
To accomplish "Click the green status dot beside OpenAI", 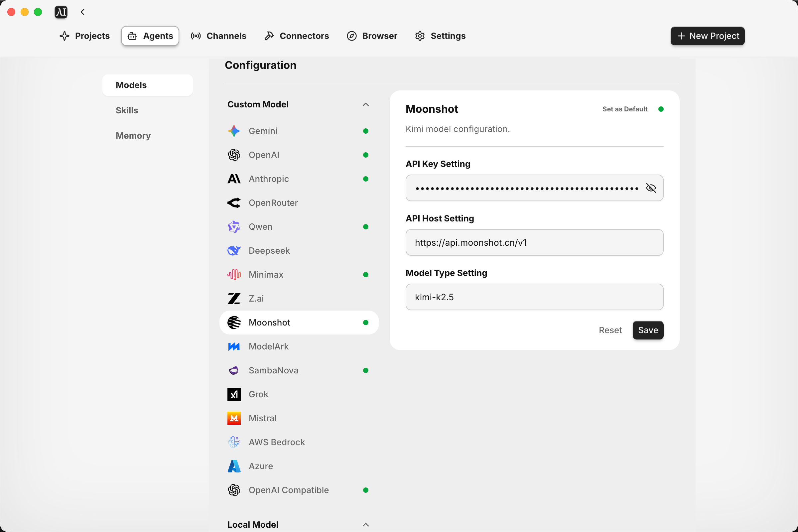I will click(365, 155).
